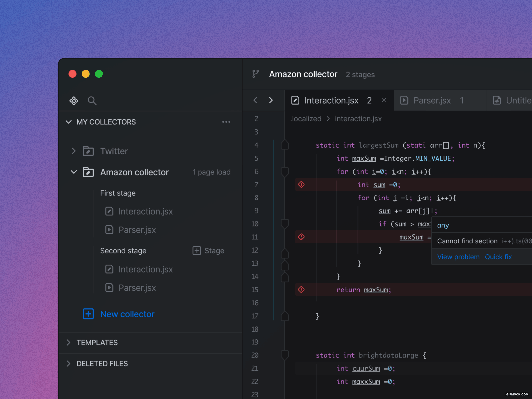
Task: Collapse the MY COLLECTORS section
Action: (69, 122)
